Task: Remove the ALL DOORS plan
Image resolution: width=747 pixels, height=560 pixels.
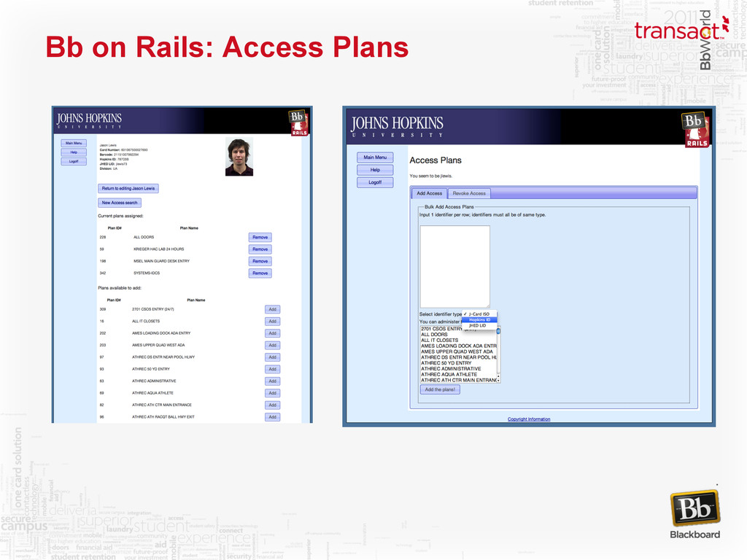Action: click(x=260, y=237)
